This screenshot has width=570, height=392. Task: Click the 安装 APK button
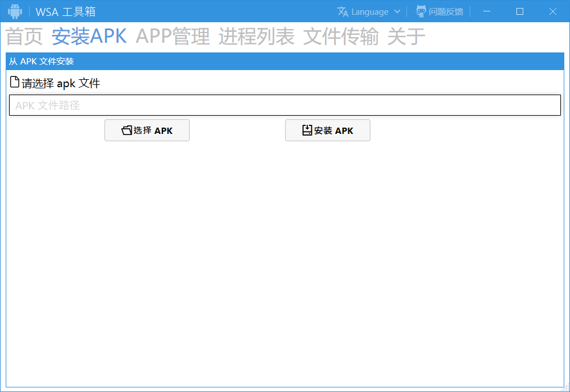328,130
